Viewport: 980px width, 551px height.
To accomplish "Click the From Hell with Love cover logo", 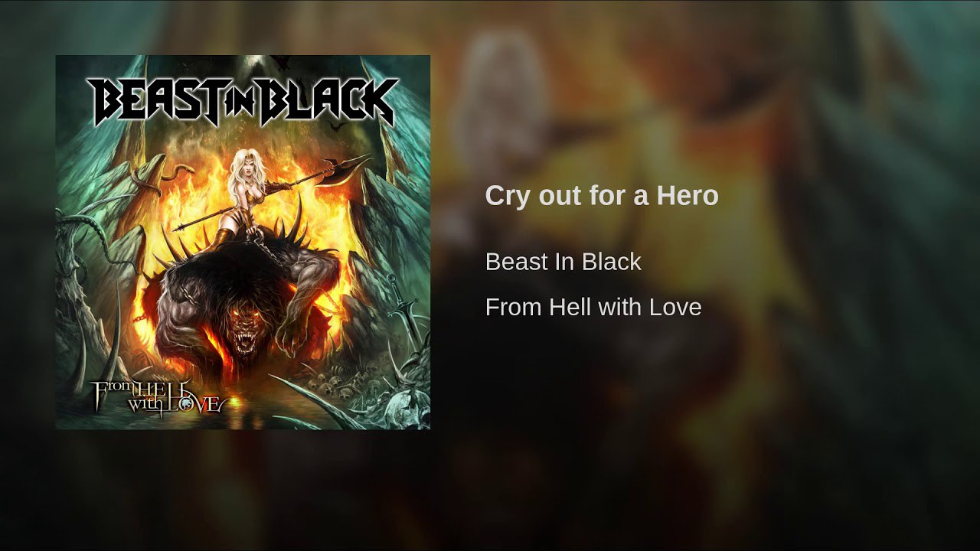I will pos(158,396).
